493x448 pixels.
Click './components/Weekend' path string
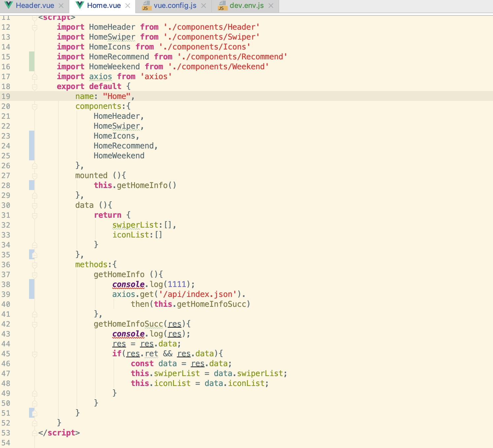[x=218, y=67]
